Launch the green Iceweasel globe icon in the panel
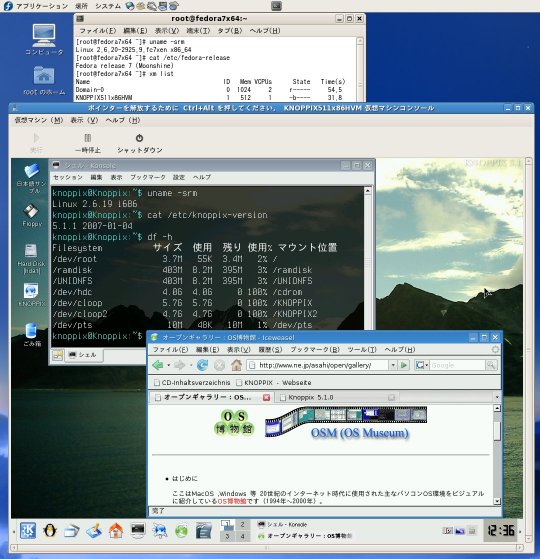The image size is (540, 559). [181, 531]
